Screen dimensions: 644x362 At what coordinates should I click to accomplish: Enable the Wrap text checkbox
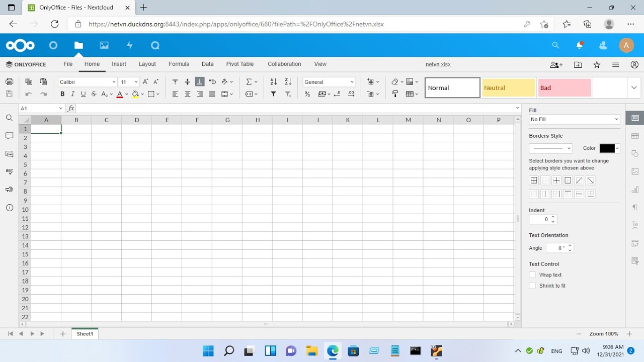(532, 275)
